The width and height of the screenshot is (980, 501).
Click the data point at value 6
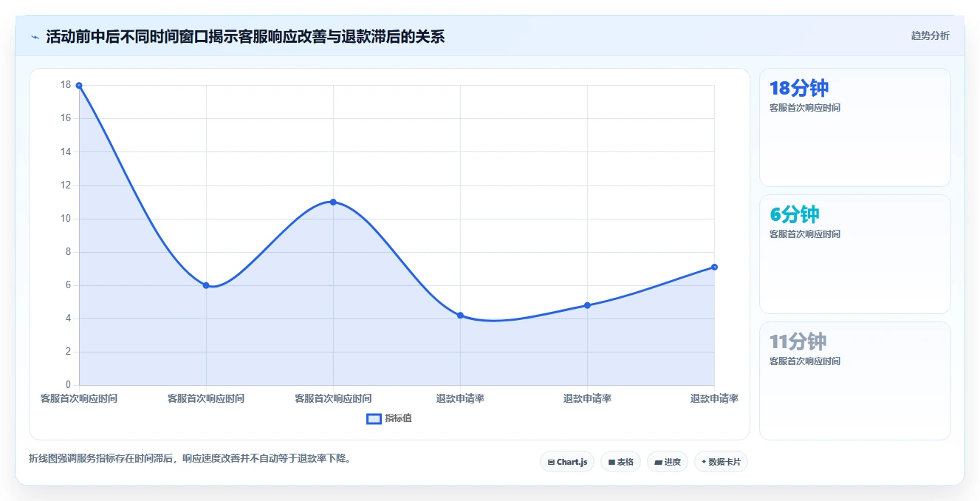pyautogui.click(x=206, y=285)
